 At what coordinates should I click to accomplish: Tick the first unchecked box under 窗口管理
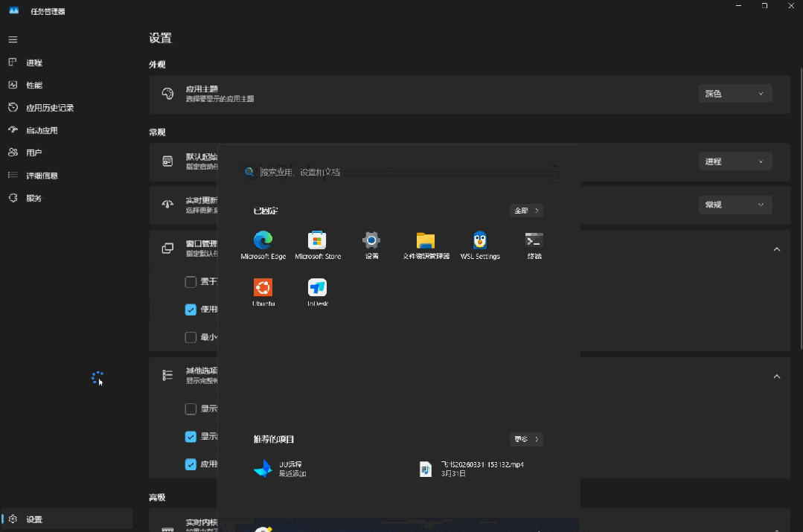coord(191,281)
